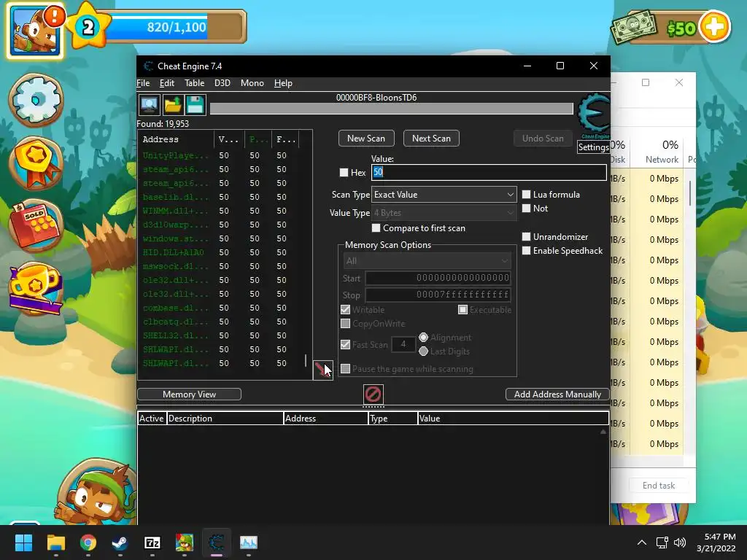Click the Stop address field
This screenshot has width=747, height=560.
[438, 295]
